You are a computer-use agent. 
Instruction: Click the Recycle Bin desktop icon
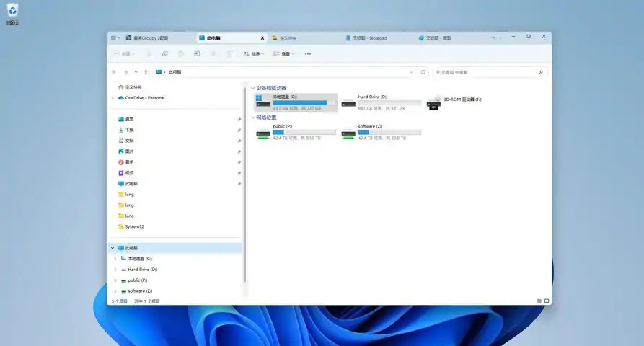12,13
